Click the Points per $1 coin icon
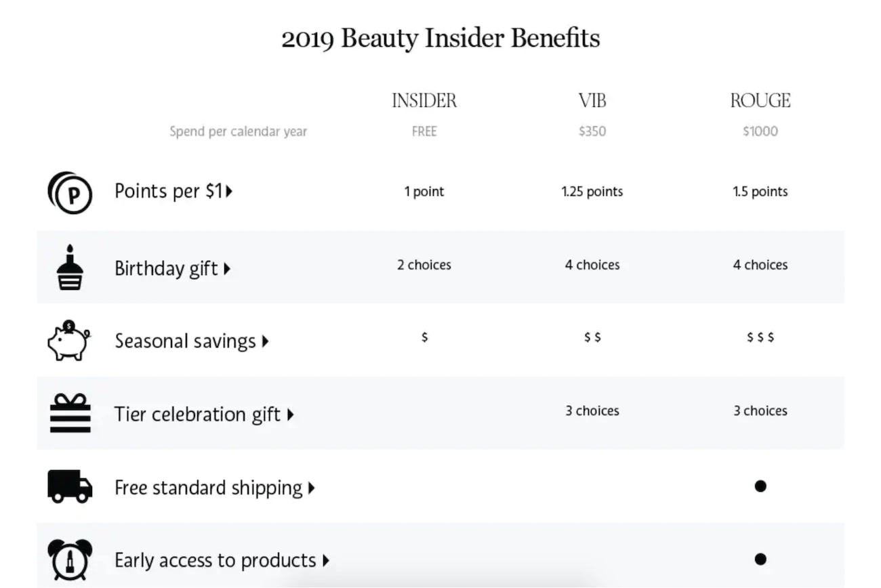Image resolution: width=881 pixels, height=588 pixels. (70, 193)
